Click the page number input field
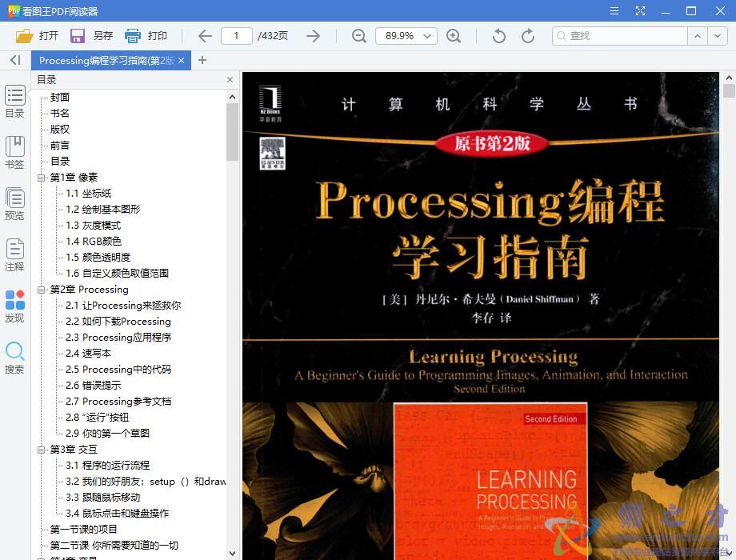This screenshot has height=560, width=736. click(x=237, y=36)
